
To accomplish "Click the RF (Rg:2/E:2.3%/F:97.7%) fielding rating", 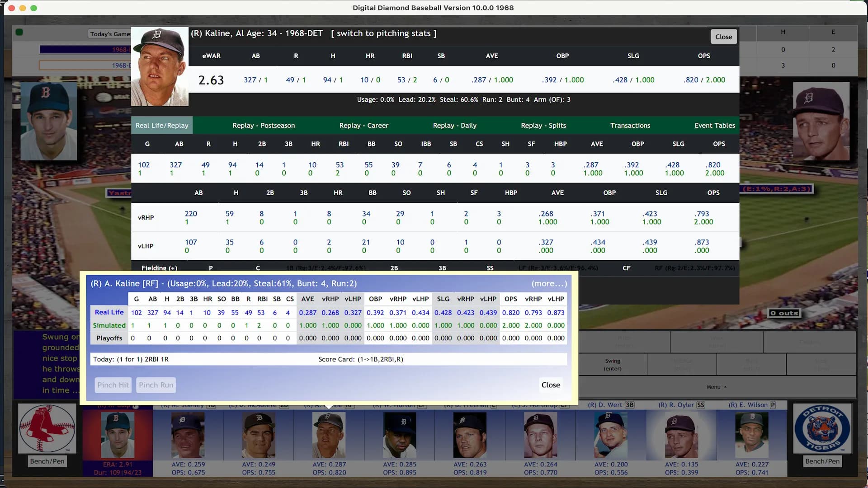I will coord(695,268).
